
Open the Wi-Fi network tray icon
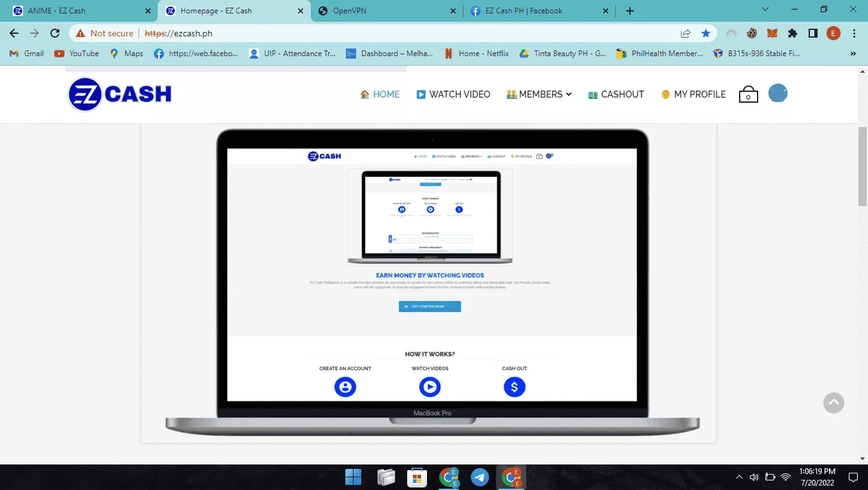(786, 477)
